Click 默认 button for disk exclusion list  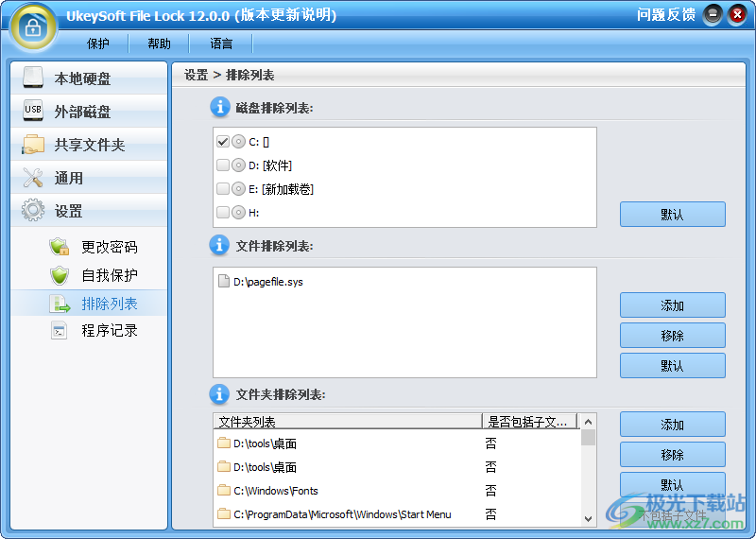[x=673, y=215]
